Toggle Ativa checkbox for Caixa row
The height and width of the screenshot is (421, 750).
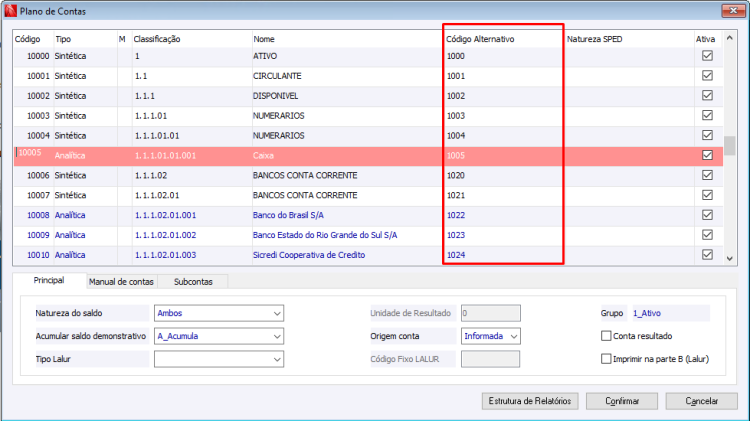[707, 155]
